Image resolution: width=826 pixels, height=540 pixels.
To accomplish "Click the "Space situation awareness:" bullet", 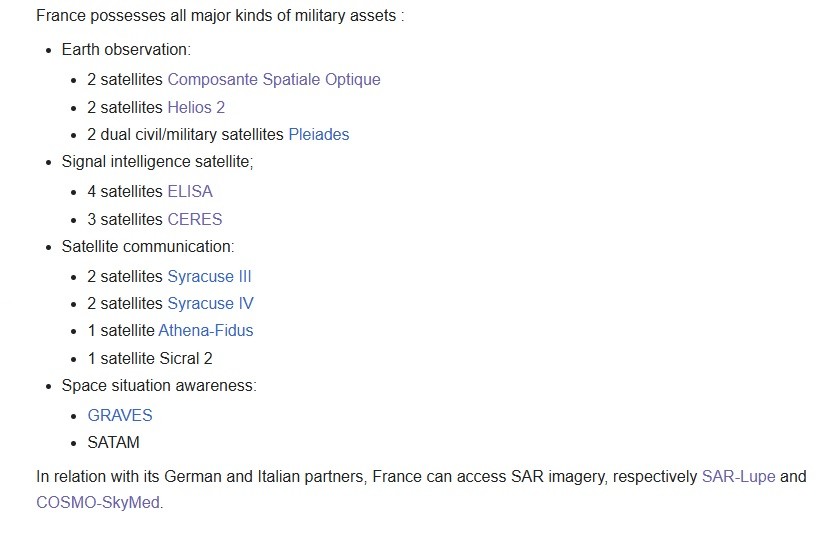I will coord(159,385).
